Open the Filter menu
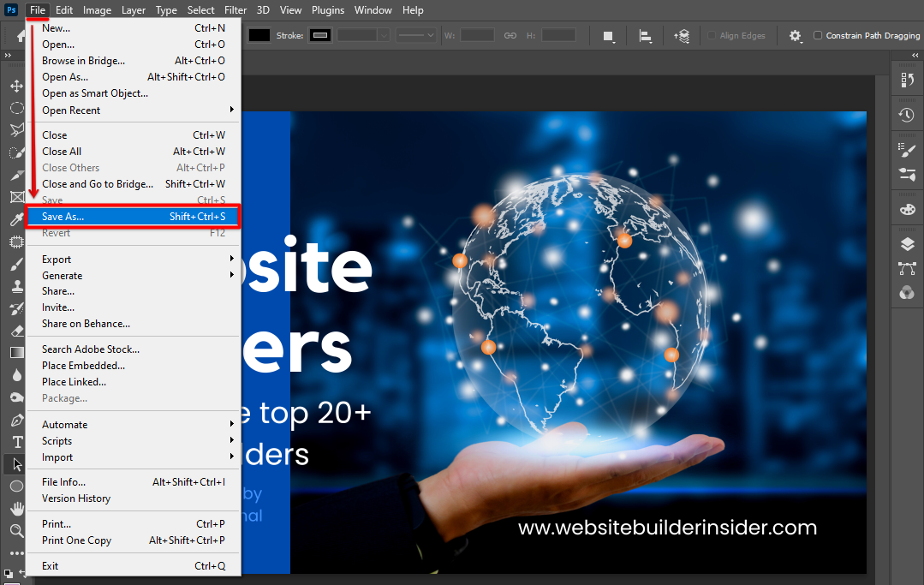This screenshot has height=585, width=924. pos(235,10)
